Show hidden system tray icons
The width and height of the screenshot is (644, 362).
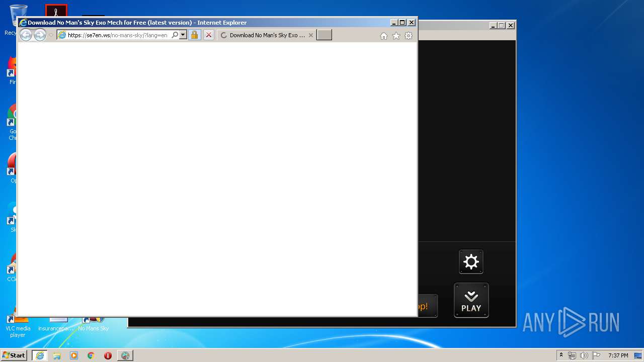tap(561, 355)
